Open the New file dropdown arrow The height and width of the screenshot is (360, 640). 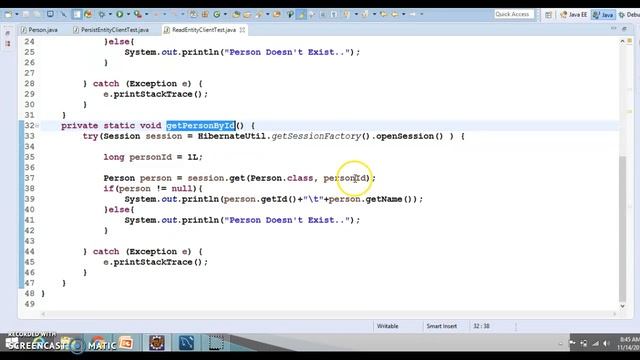coord(17,14)
